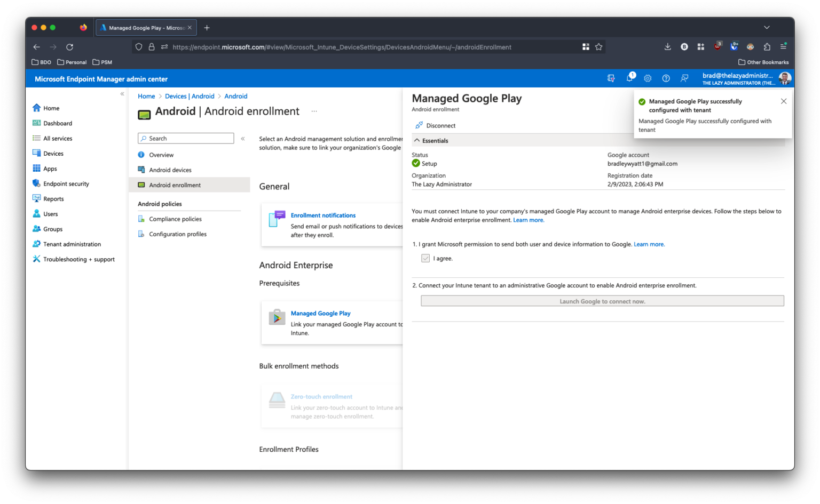
Task: Collapse the left navigation sidebar
Action: tap(122, 94)
